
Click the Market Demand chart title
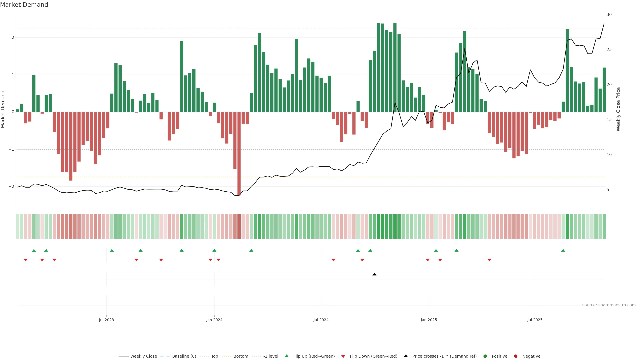[x=24, y=5]
